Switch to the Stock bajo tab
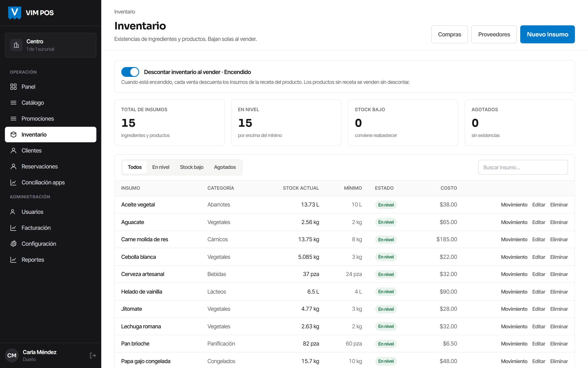The image size is (588, 368). pos(192,167)
